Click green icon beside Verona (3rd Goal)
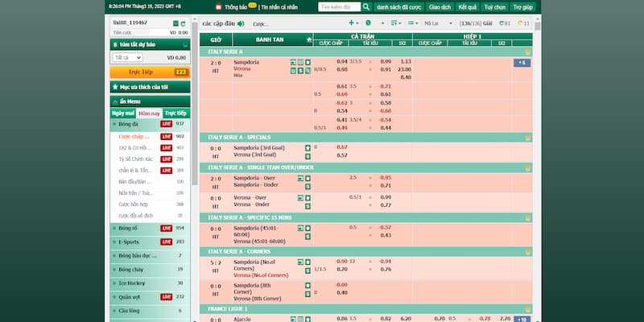The width and height of the screenshot is (644, 322). point(308,156)
